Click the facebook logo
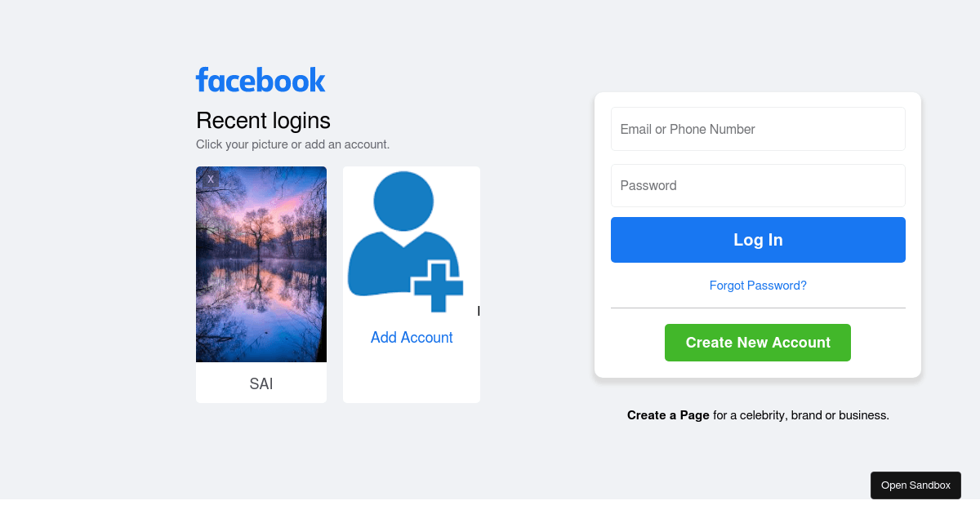The image size is (980, 514). click(x=261, y=80)
